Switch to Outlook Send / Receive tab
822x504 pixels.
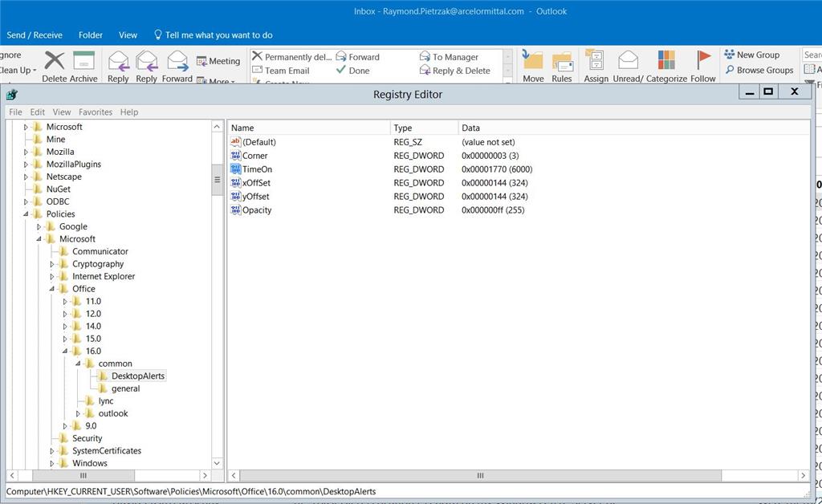click(35, 35)
